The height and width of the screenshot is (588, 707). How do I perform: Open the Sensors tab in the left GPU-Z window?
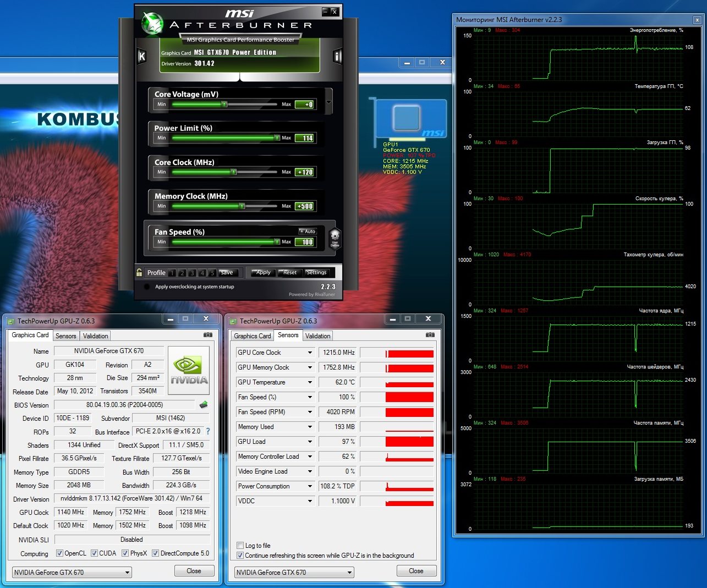click(65, 336)
